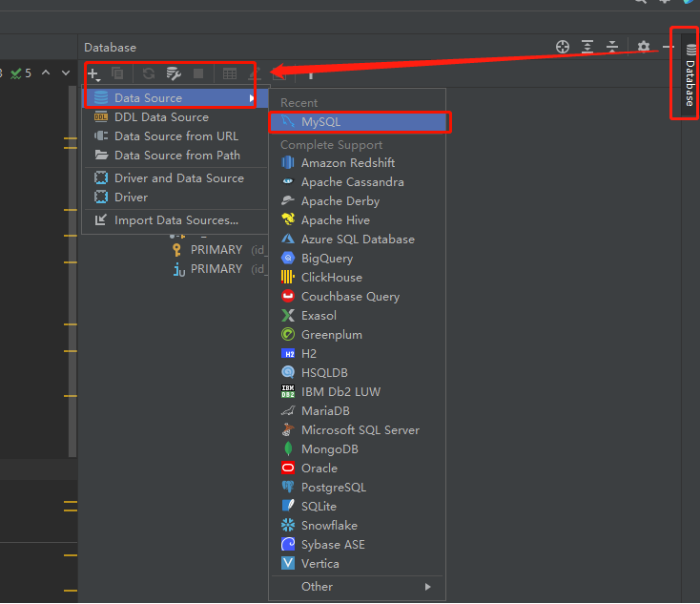Open the table editor grid icon
700x604 pixels.
(230, 73)
